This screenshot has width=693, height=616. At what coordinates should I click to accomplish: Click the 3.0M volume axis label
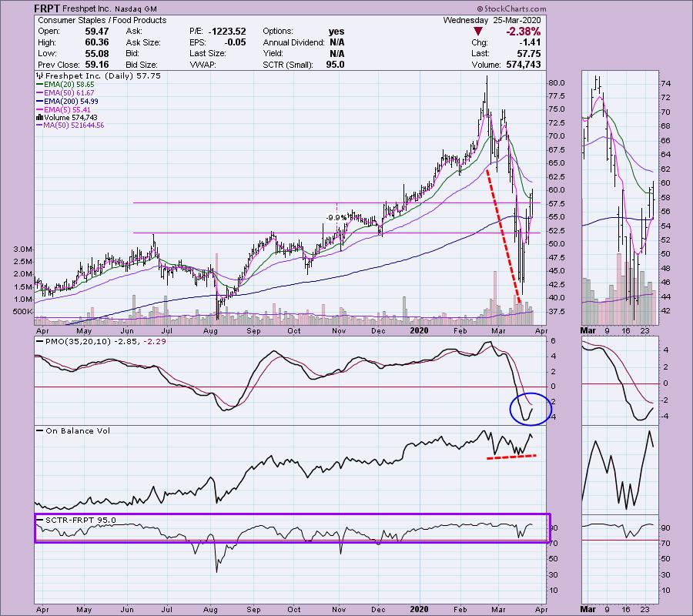[x=23, y=249]
